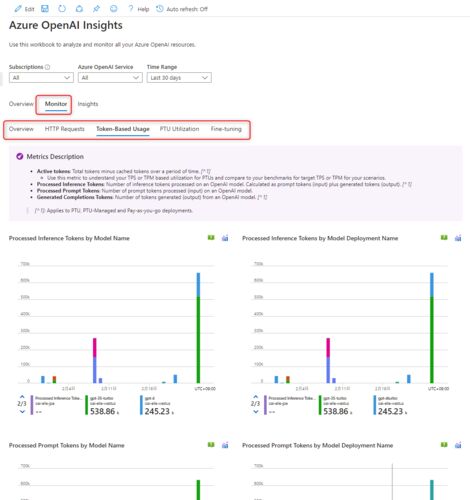
Task: Click the Metrics Description heading
Action: [x=55, y=156]
